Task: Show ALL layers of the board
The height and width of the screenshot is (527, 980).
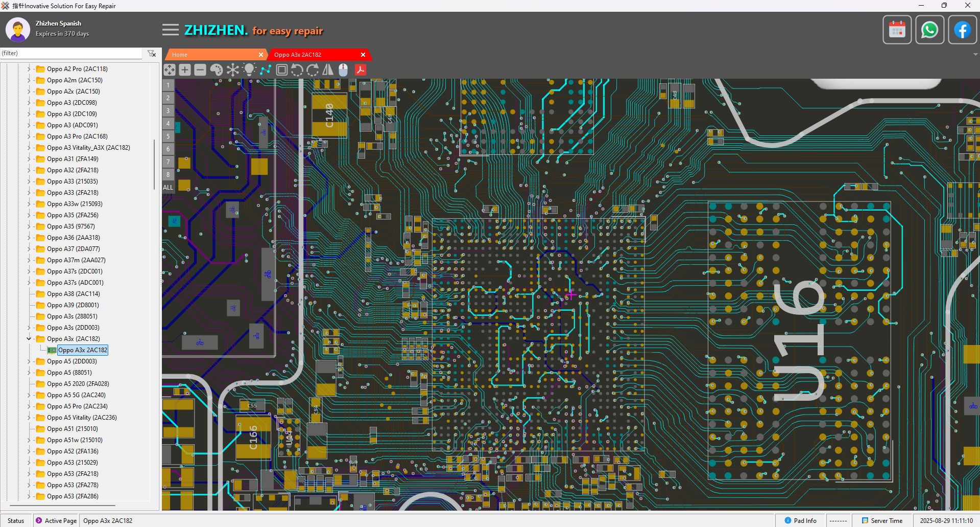Action: 168,188
